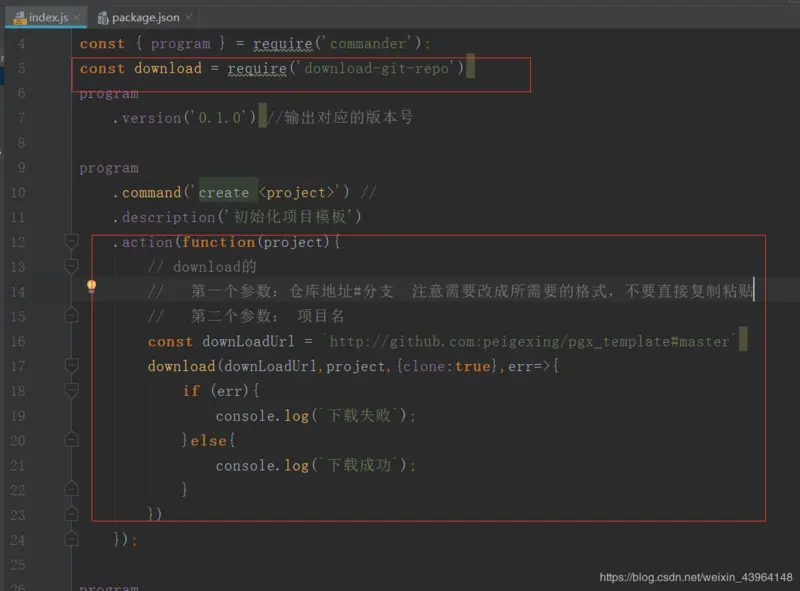Screen dimensions: 800x591
Task: Click the downLoadUrl variable declaration
Action: coord(248,341)
